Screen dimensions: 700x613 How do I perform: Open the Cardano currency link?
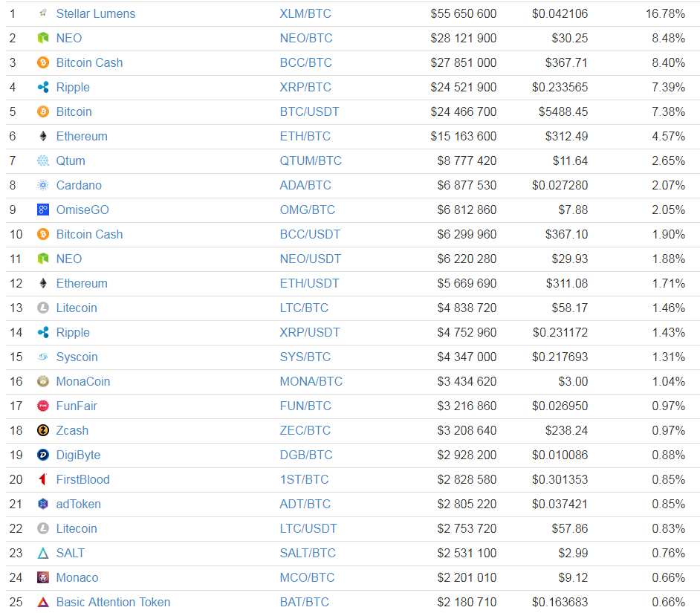pos(79,185)
